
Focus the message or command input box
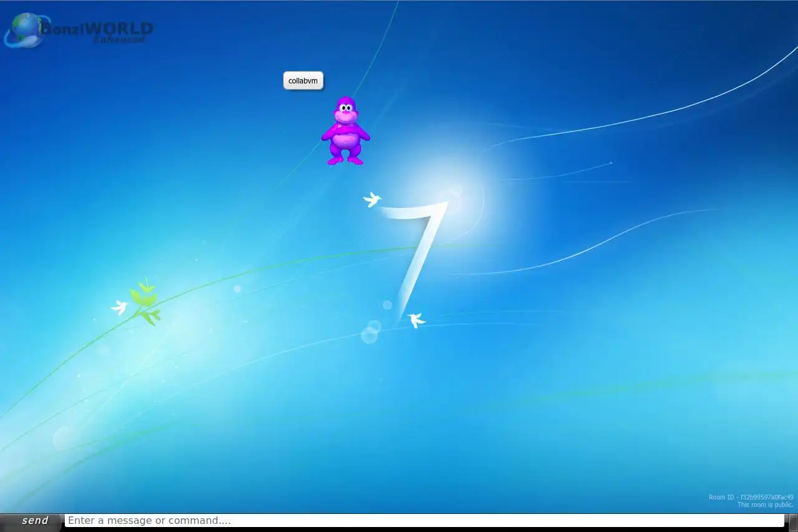click(x=424, y=521)
